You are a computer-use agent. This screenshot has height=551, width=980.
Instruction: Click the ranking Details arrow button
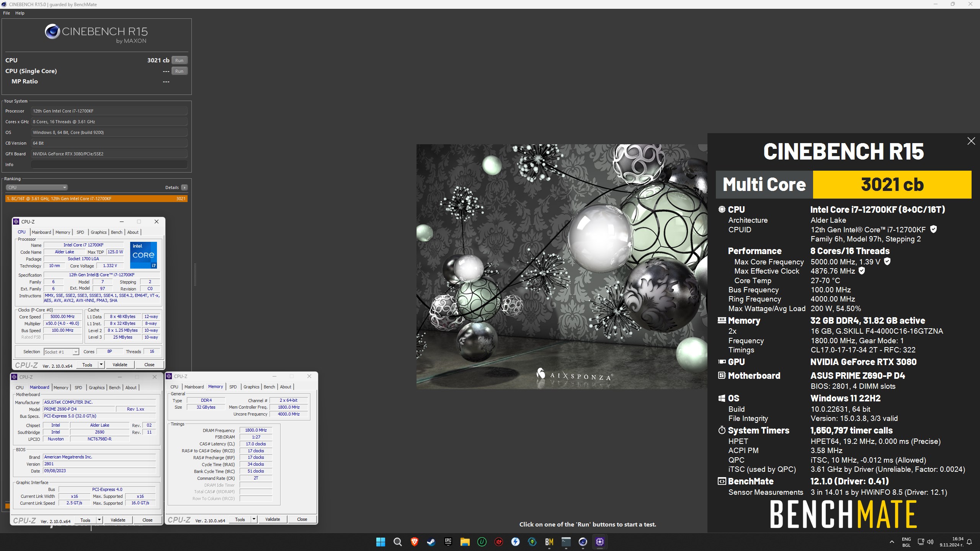(185, 187)
